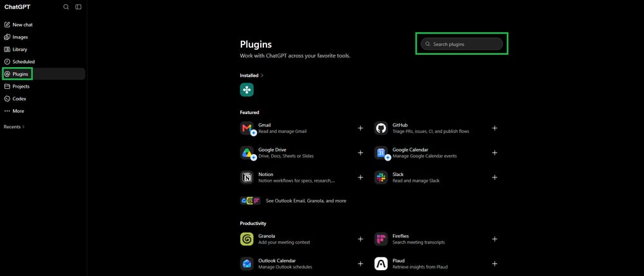This screenshot has width=644, height=276.
Task: Open the Google Calendar plugin icon
Action: click(x=381, y=153)
